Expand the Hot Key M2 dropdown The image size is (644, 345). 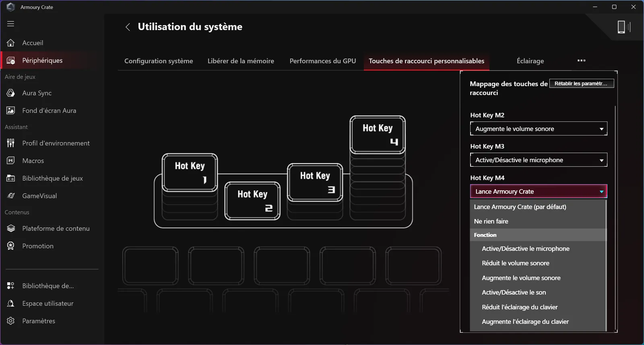pyautogui.click(x=538, y=129)
